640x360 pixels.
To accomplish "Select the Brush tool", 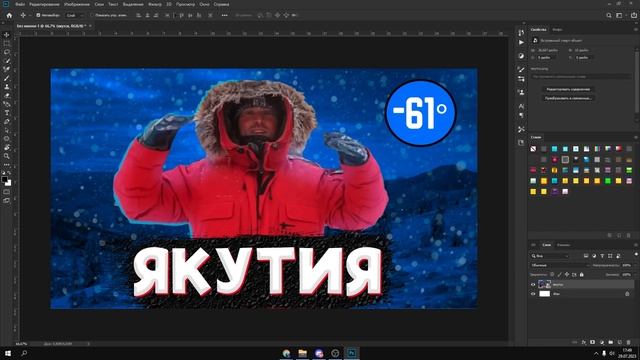I will [7, 78].
